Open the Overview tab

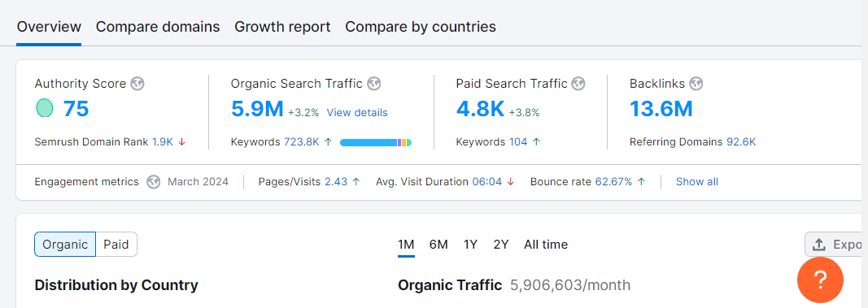pyautogui.click(x=49, y=27)
